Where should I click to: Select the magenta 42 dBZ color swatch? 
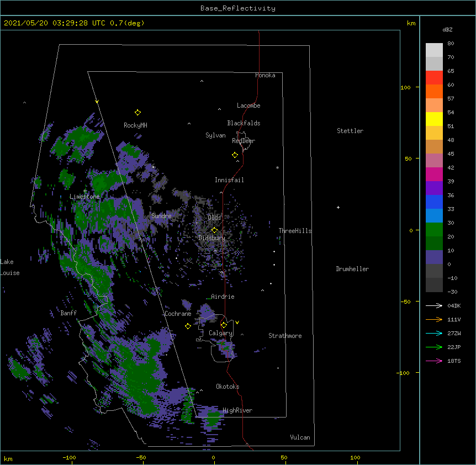tap(434, 174)
